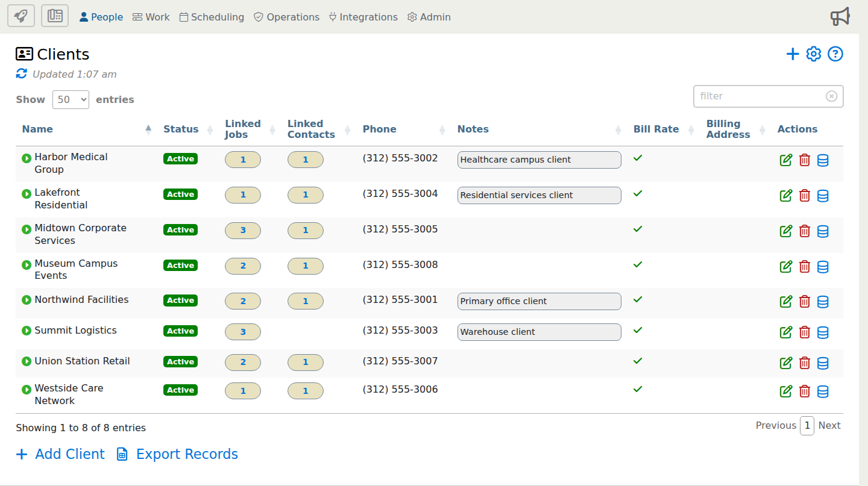Toggle green play icon for Westside Care Network
Image resolution: width=868 pixels, height=486 pixels.
(27, 390)
